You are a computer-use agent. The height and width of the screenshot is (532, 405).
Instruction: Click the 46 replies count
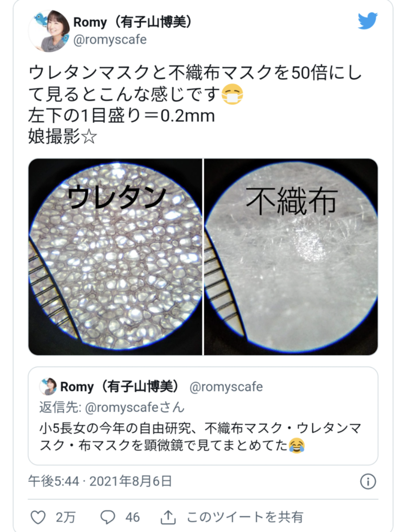point(132,517)
